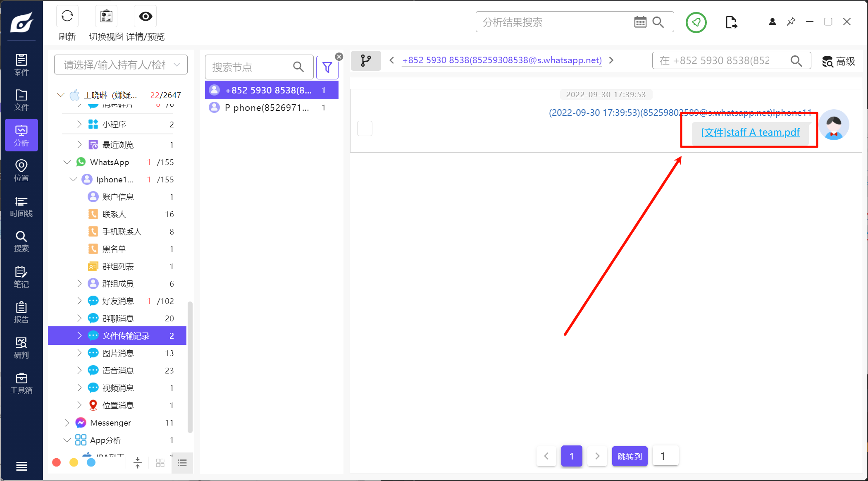Toggle the details/preview eye icon
Image resolution: width=868 pixels, height=481 pixels.
tap(145, 17)
